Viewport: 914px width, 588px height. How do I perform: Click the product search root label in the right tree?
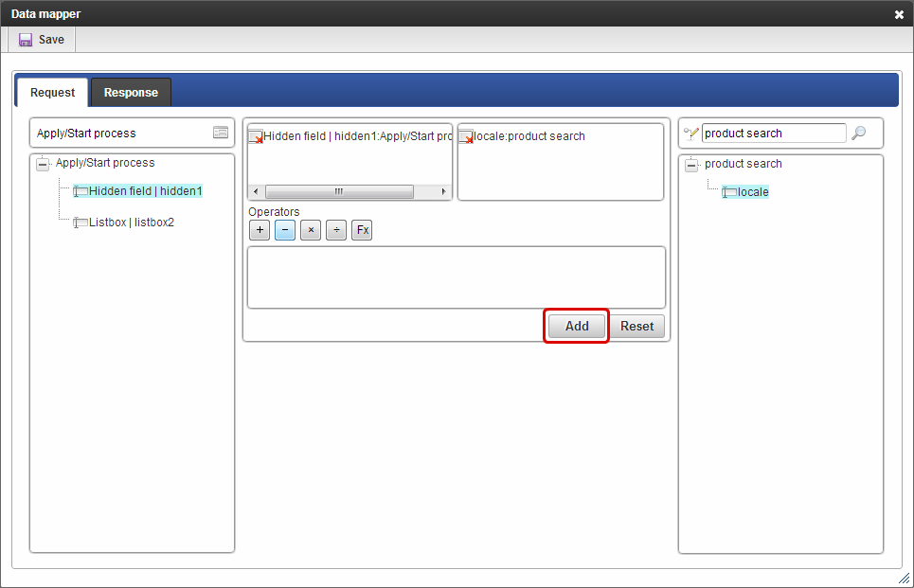(744, 164)
